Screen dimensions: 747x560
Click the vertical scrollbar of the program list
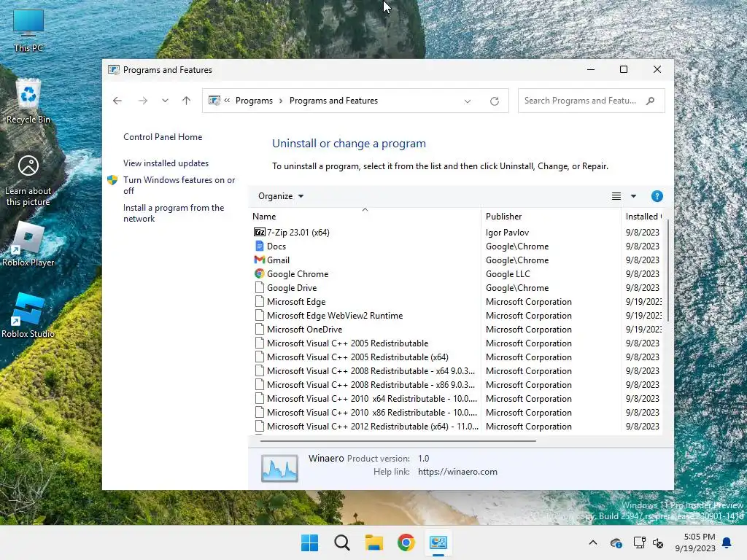[x=668, y=271]
